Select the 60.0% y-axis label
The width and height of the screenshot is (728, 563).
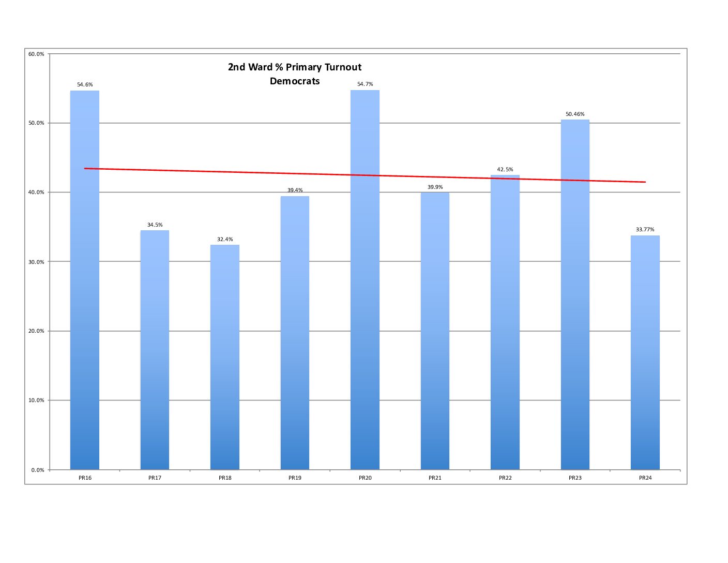(x=36, y=54)
